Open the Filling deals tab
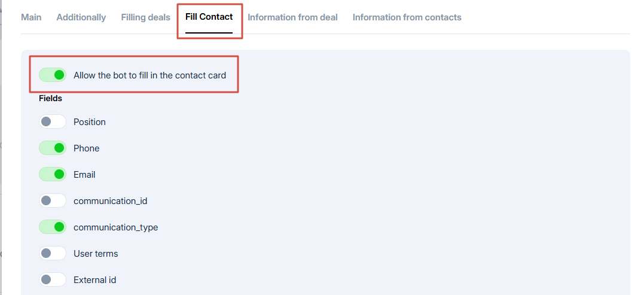644x295 pixels. 145,17
